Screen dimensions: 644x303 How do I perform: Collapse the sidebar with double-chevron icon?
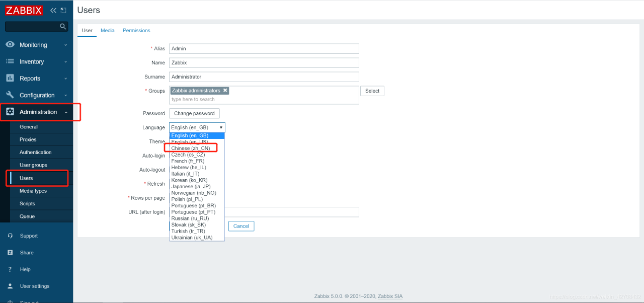click(x=53, y=10)
